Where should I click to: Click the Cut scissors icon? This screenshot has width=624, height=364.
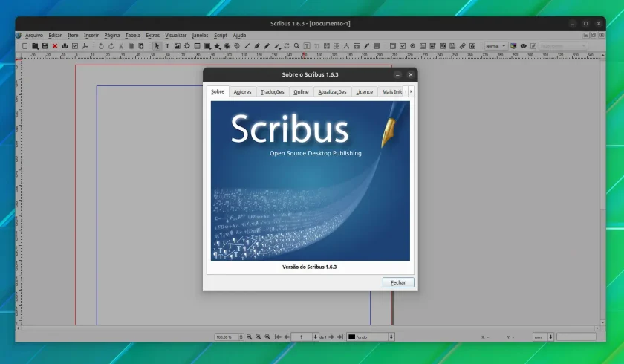[121, 46]
